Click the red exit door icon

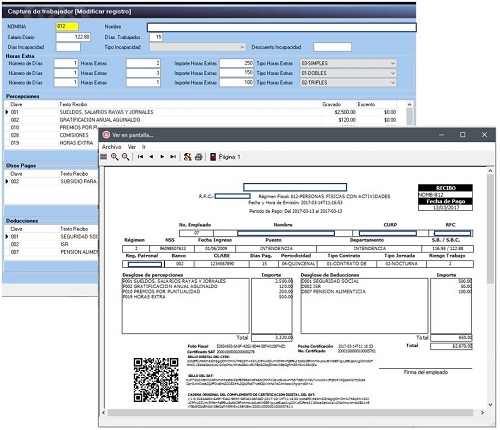pyautogui.click(x=213, y=157)
